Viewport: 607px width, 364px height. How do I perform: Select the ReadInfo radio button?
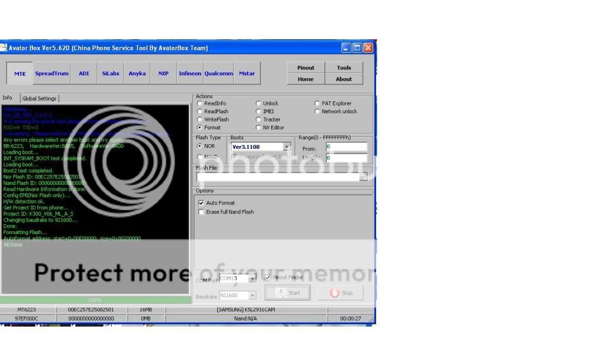[200, 104]
